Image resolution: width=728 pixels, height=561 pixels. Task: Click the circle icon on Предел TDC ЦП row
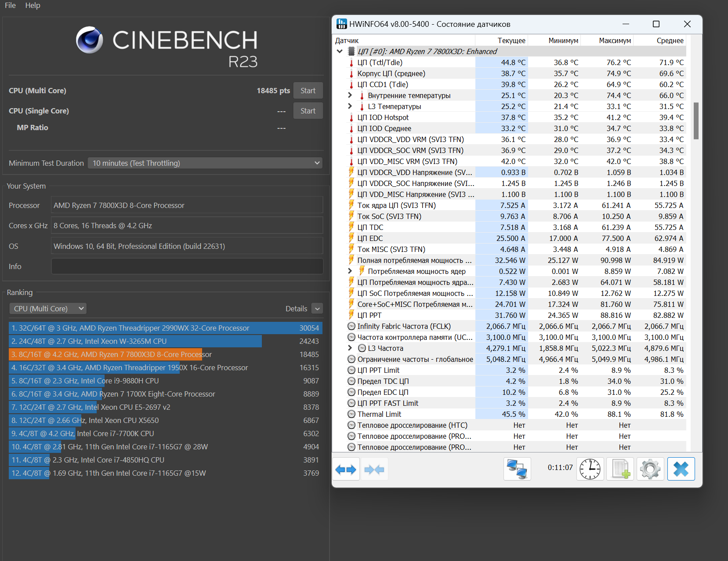(x=351, y=381)
